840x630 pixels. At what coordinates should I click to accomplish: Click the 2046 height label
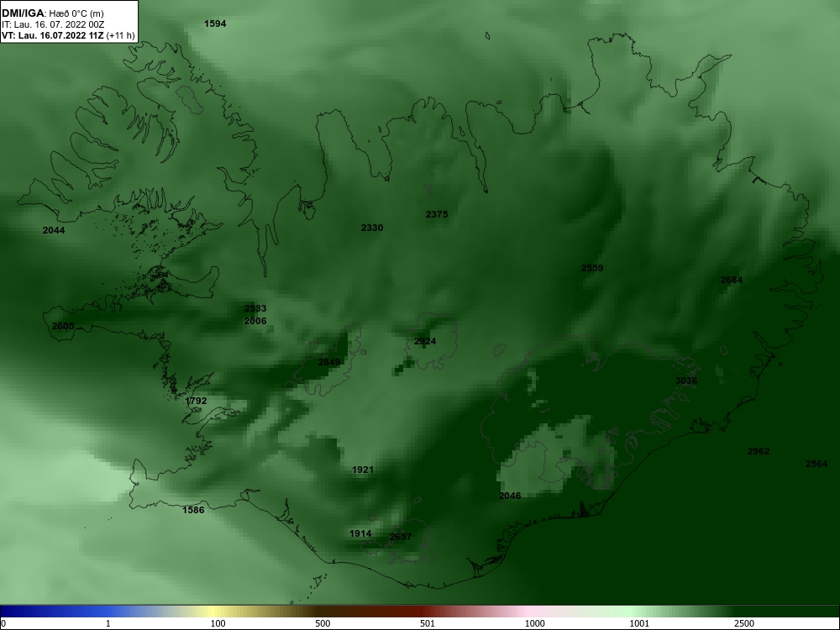coord(510,496)
